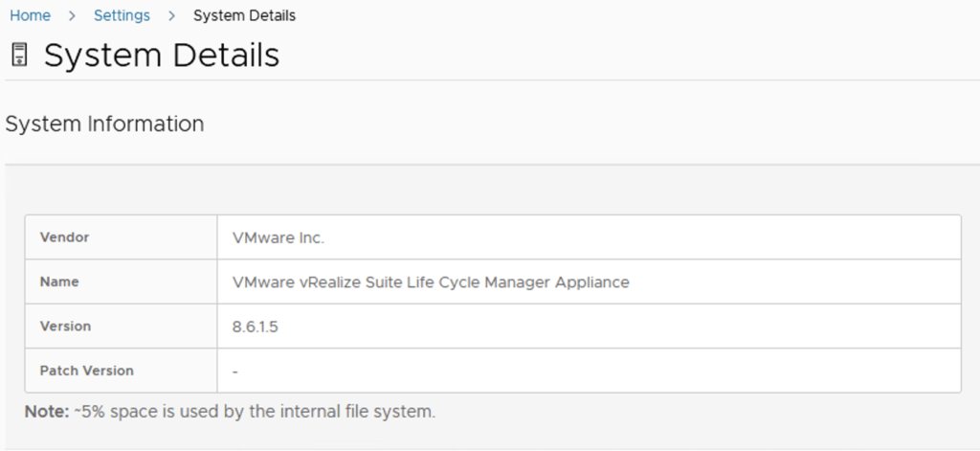Click the word Appliance in the Name value
Screen dimensions: 980x451
[594, 282]
